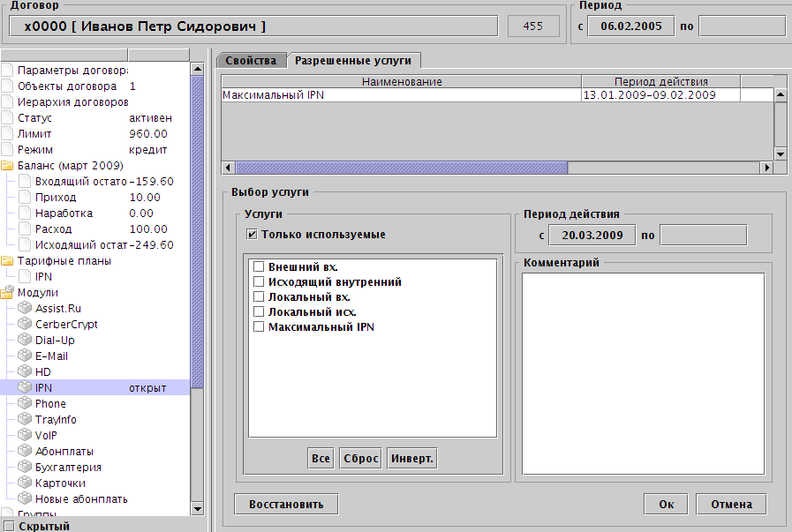Select the CerberCrypt module icon

pyautogui.click(x=25, y=325)
